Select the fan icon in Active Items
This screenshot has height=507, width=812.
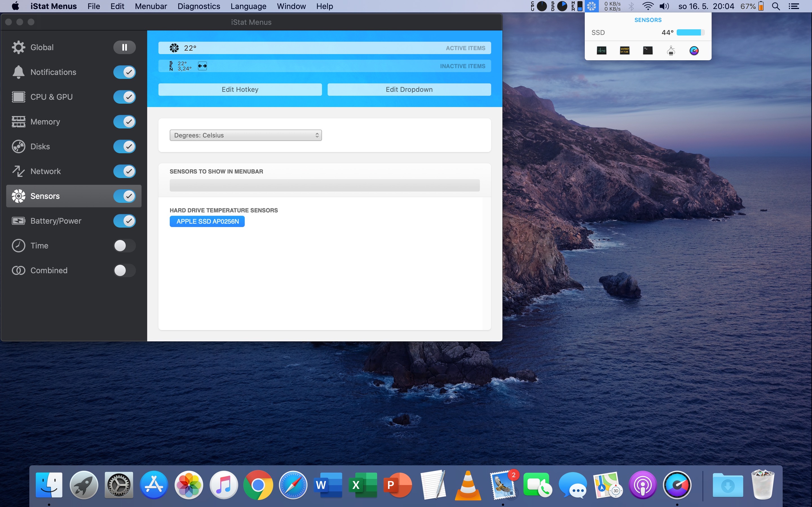[174, 48]
